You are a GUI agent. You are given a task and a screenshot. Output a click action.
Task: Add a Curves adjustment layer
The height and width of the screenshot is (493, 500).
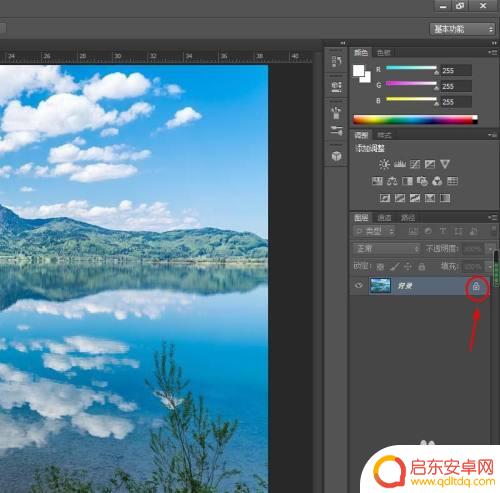click(x=415, y=164)
